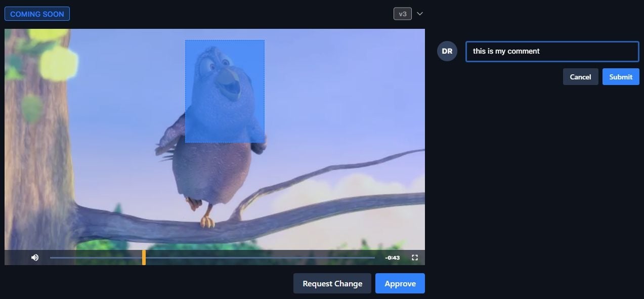
Task: Select the v3 version badge
Action: coord(403,14)
